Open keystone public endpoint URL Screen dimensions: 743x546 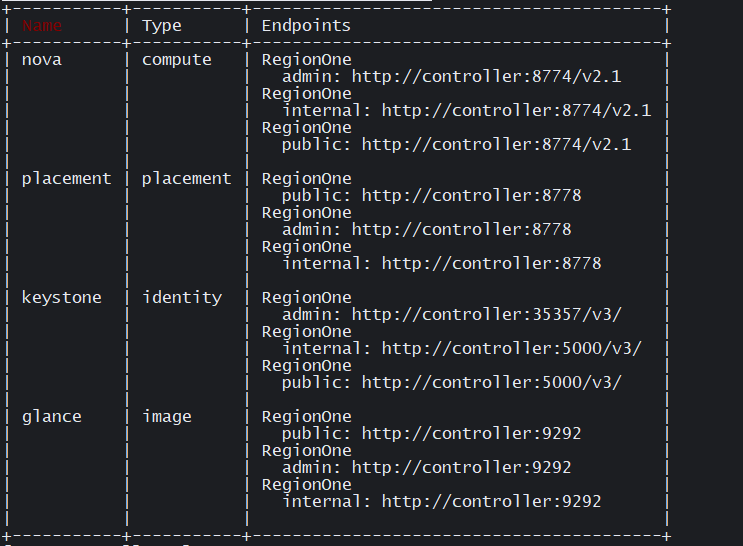[491, 383]
